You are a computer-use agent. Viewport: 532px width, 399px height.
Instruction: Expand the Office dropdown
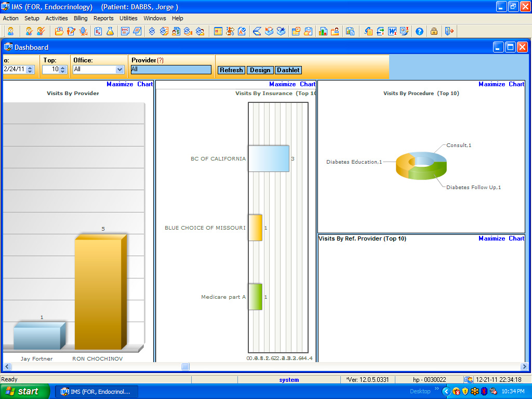click(119, 70)
